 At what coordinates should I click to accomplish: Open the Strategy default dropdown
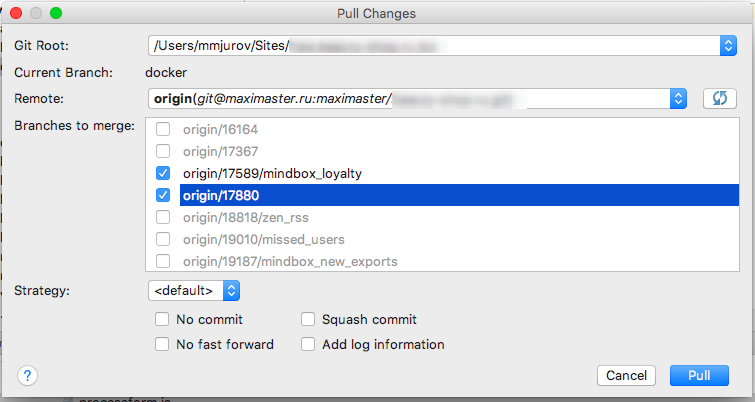(231, 291)
